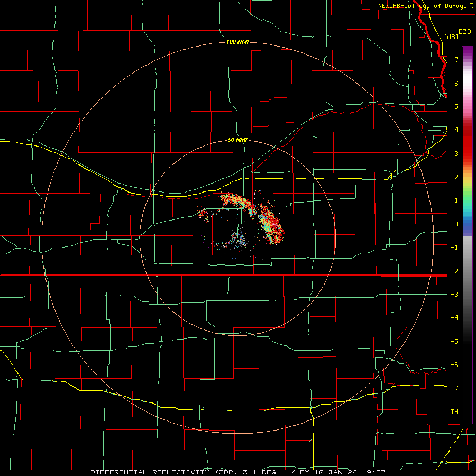476x476 pixels.
Task: Click the -3 tick label on scale
Action: click(454, 295)
